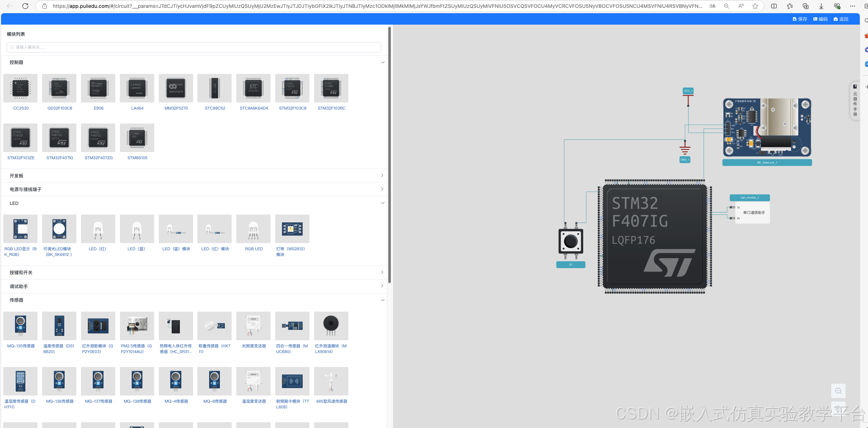Image resolution: width=868 pixels, height=428 pixels.
Task: Select the BK_GateLock_1 module on canvas
Action: (767, 127)
